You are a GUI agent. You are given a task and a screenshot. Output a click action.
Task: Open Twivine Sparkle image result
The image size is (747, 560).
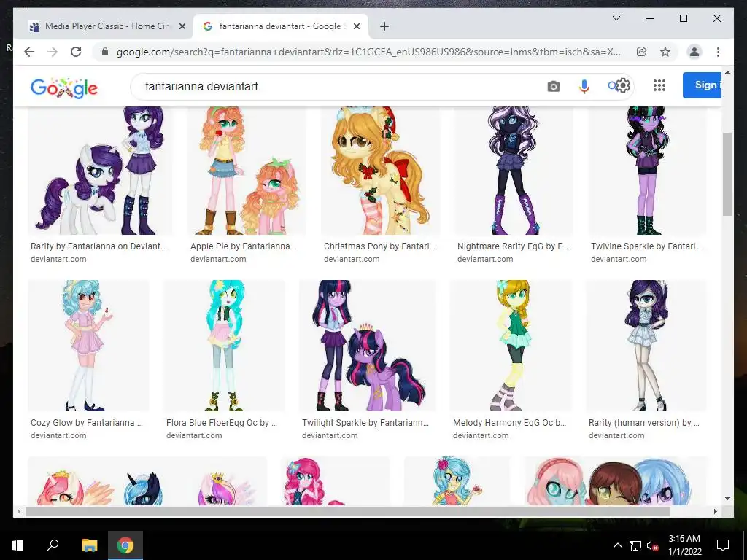pos(647,171)
